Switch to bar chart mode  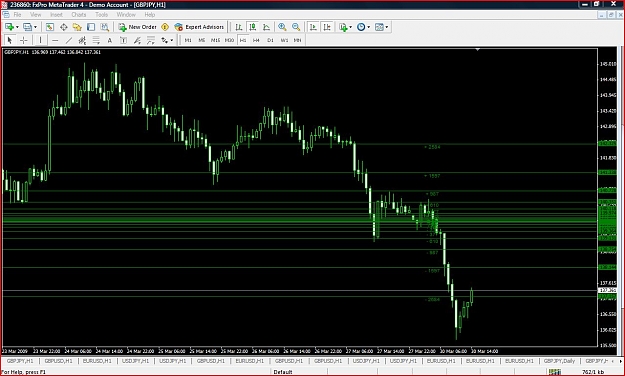click(x=239, y=27)
